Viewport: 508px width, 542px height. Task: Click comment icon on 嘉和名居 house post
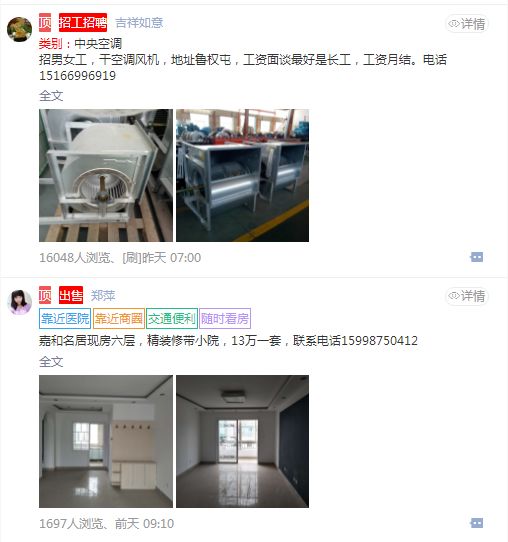tap(477, 523)
